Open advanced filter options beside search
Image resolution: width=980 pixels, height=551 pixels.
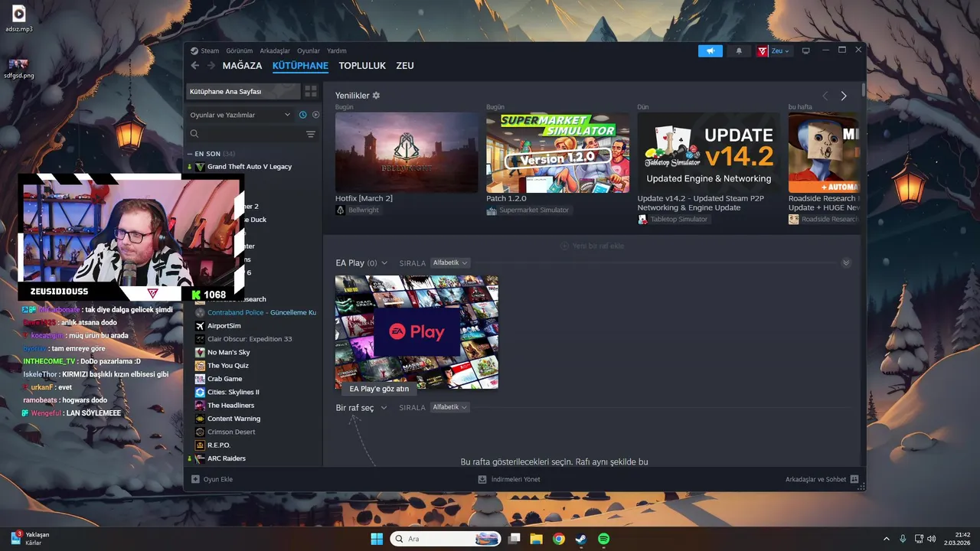(x=311, y=134)
